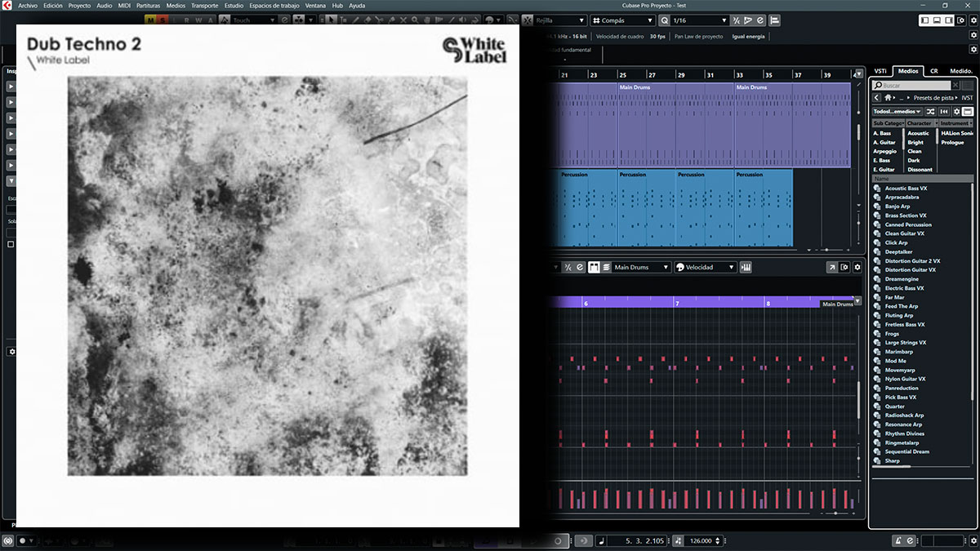Toggle iterative quantize icon in top toolbar
980x551 pixels.
point(737,20)
